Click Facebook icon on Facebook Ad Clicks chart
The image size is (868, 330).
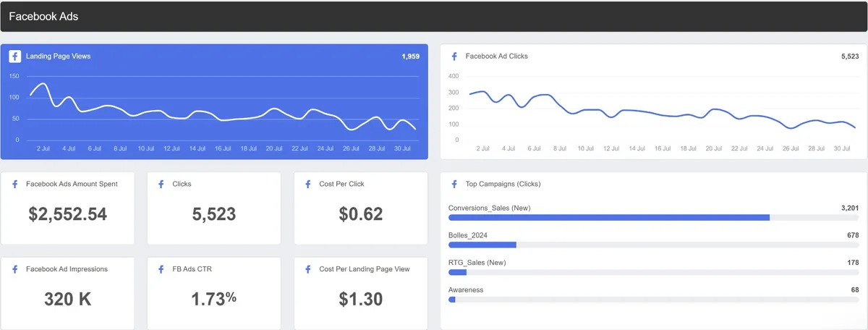(x=454, y=56)
